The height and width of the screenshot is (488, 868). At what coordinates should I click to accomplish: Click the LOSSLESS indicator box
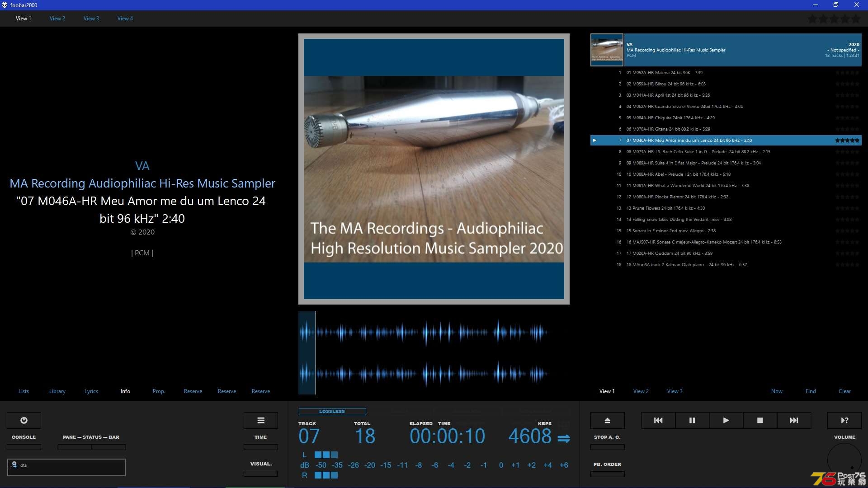point(332,411)
